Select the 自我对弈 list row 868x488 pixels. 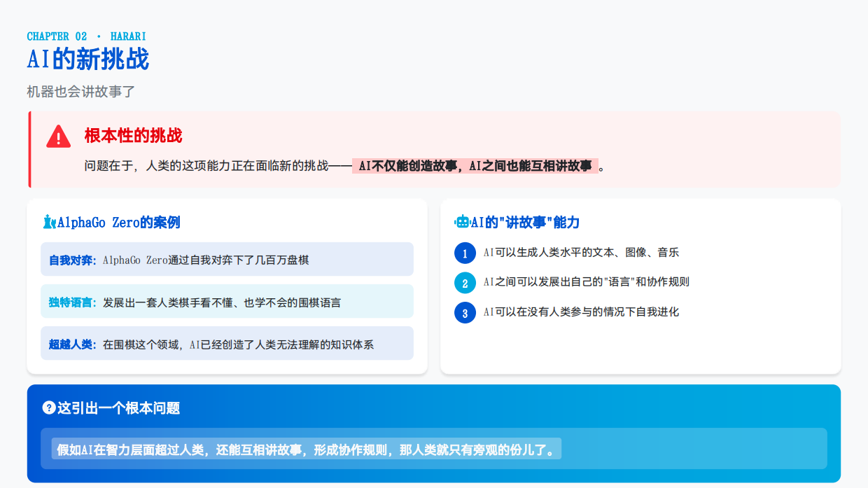[x=227, y=259]
